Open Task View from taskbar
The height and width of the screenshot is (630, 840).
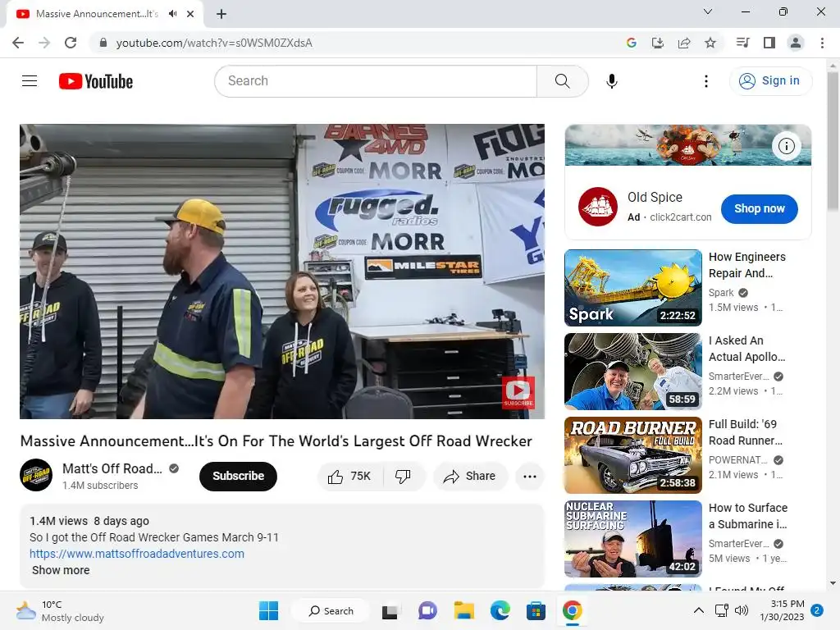[390, 610]
